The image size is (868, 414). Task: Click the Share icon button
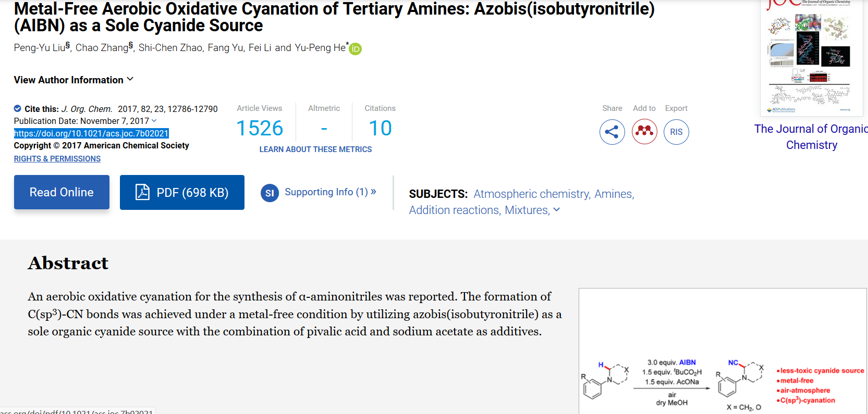pos(612,132)
